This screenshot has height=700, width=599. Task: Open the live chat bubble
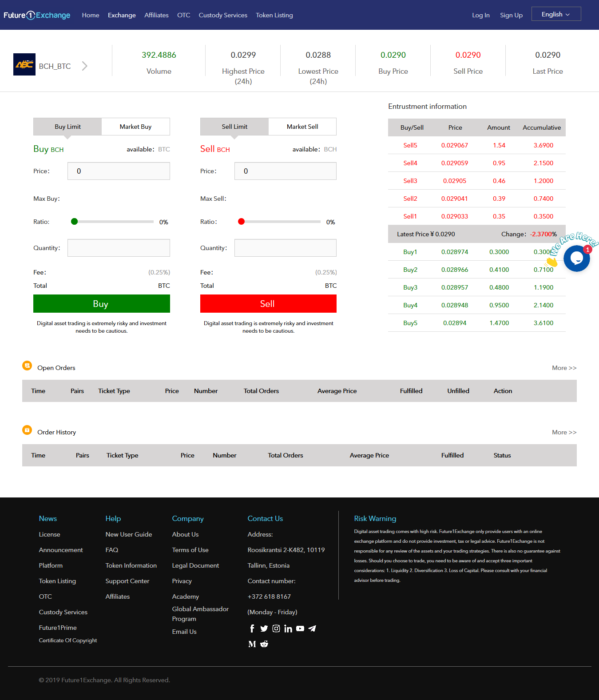click(577, 259)
